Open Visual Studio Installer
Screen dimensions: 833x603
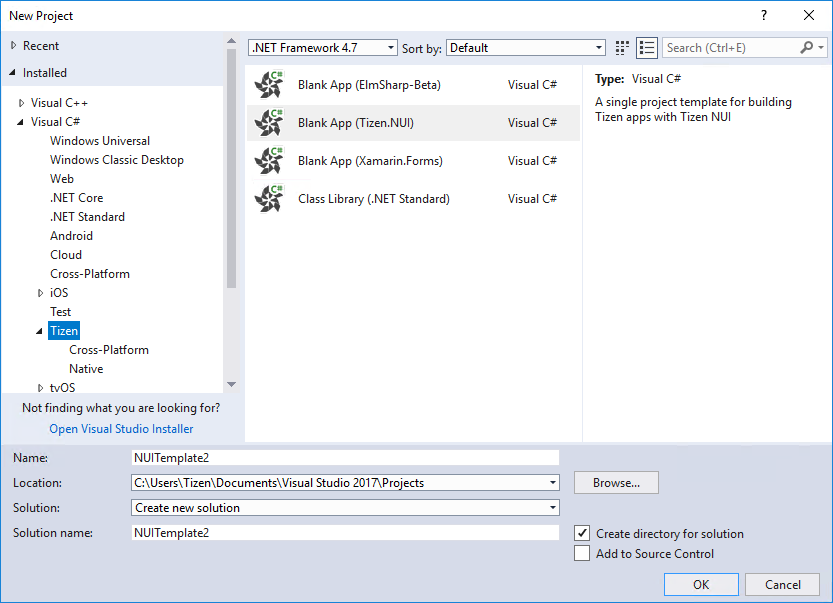(x=120, y=428)
